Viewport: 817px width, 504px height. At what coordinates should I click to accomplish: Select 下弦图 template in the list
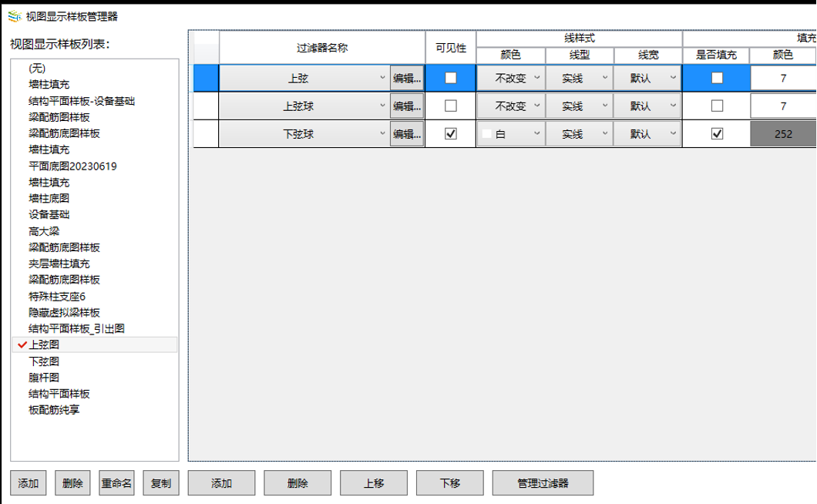pyautogui.click(x=44, y=361)
